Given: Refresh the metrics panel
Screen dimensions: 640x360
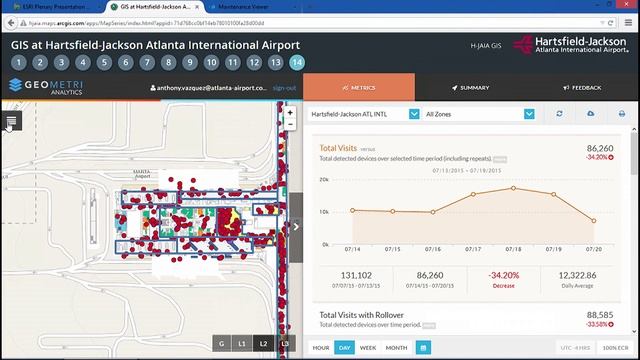Looking at the screenshot, I should pos(559,114).
